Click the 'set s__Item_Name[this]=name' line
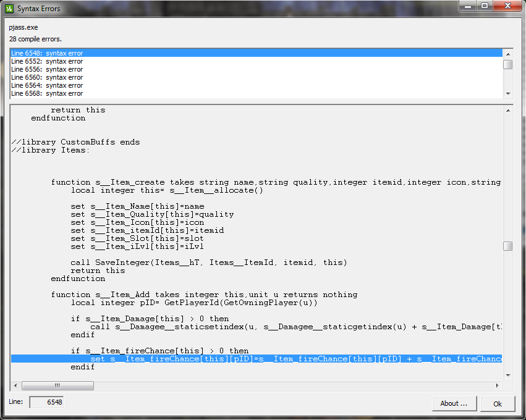 (x=137, y=206)
